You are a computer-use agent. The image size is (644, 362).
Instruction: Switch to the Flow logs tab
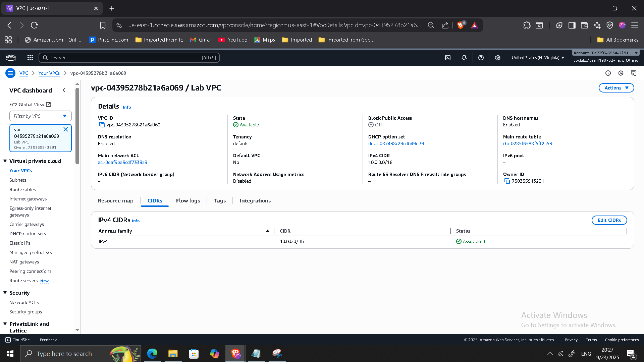188,200
